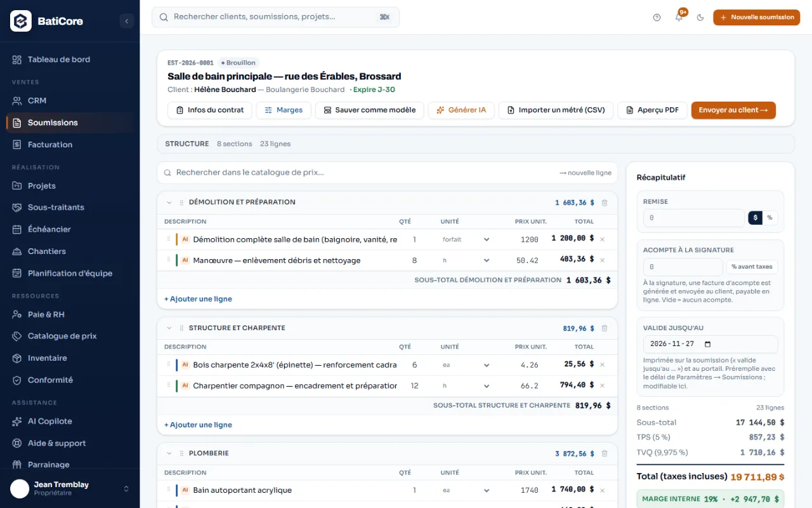The image size is (812, 508).
Task: Click Nouvelle soumission button
Action: 756,18
